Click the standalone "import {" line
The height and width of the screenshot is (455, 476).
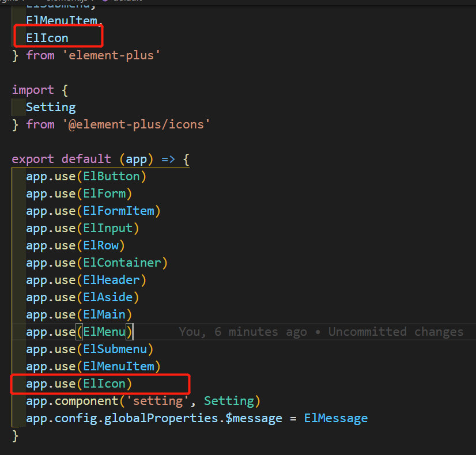tap(40, 90)
